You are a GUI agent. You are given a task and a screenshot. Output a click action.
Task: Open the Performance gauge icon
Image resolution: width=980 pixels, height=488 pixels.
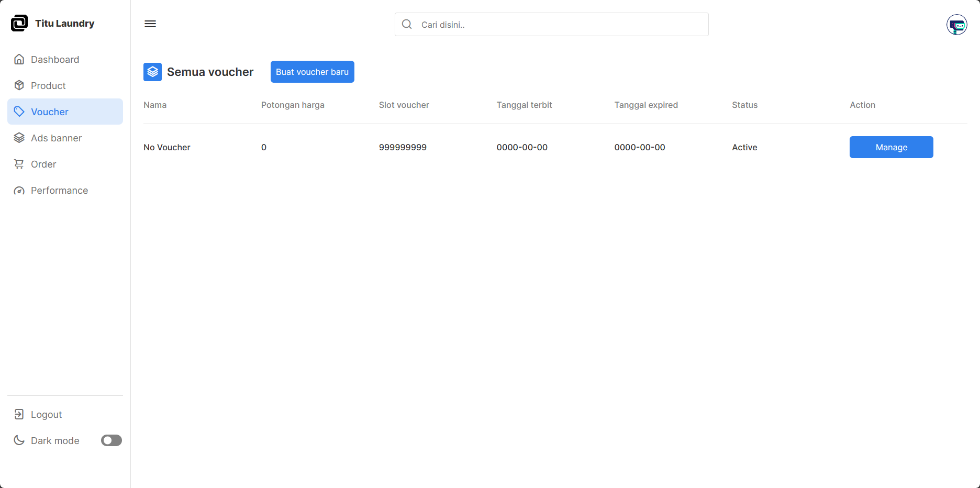point(19,190)
